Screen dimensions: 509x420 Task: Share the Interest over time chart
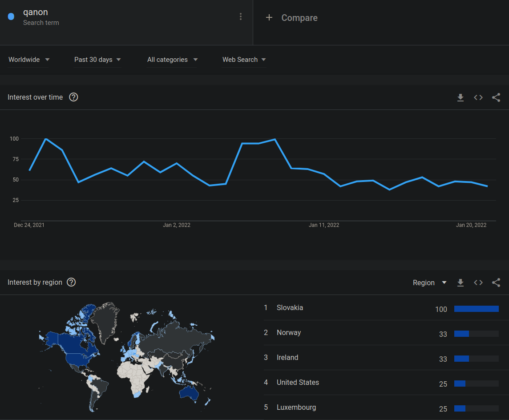point(496,97)
